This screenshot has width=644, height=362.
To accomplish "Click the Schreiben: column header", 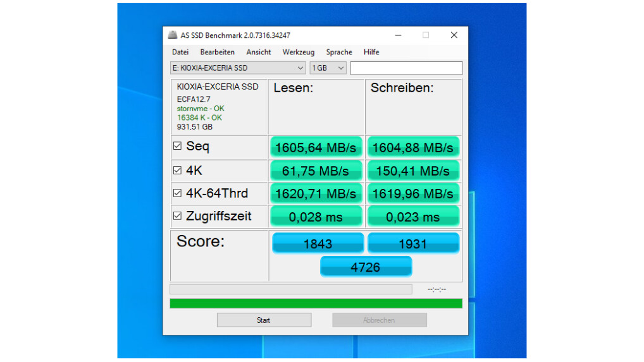I will coord(402,88).
